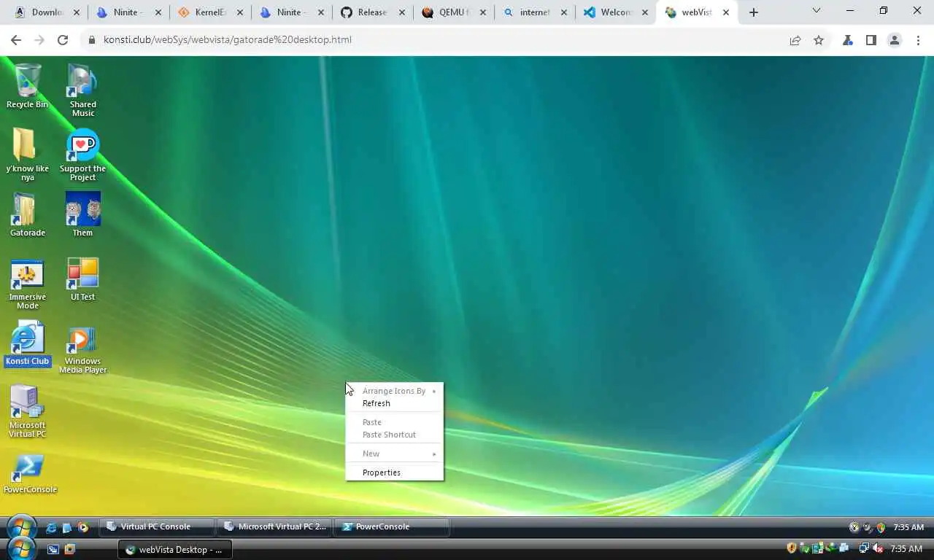The width and height of the screenshot is (934, 560).
Task: Share this page using the share icon
Action: point(795,40)
